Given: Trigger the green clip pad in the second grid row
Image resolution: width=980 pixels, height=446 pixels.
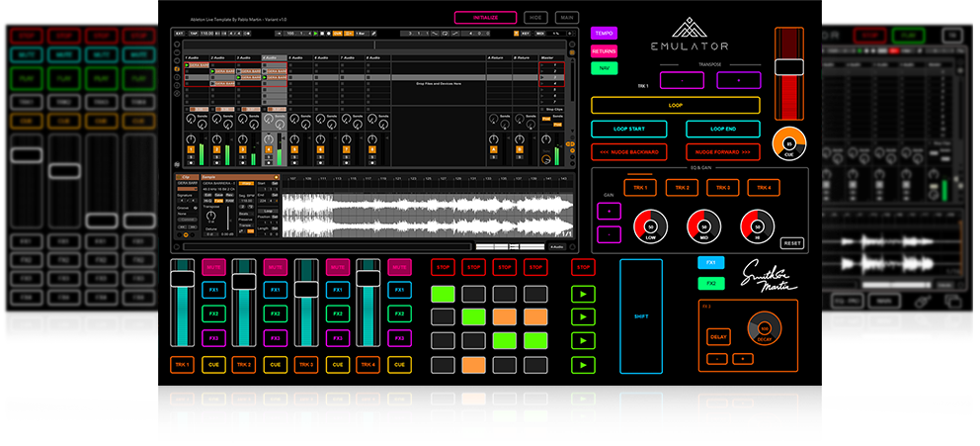Looking at the screenshot, I should click(474, 317).
